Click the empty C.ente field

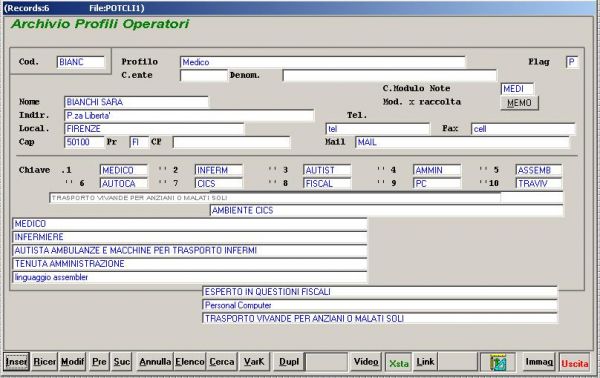point(204,75)
